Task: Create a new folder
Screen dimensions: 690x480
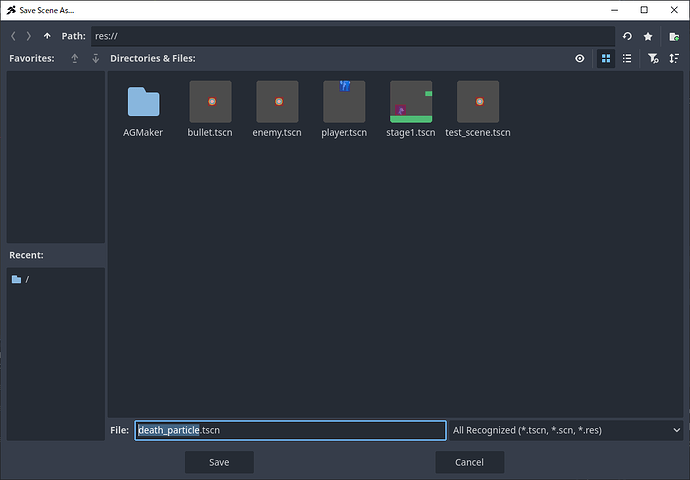Action: pyautogui.click(x=674, y=36)
